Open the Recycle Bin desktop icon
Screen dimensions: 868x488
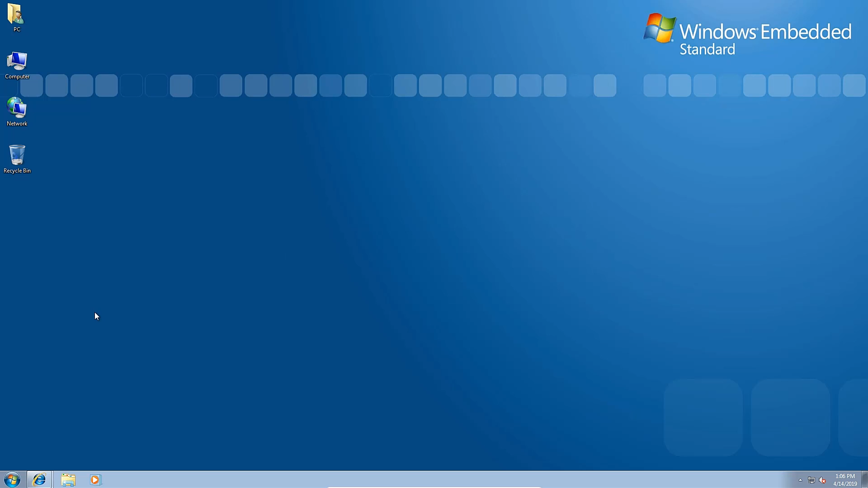click(17, 155)
